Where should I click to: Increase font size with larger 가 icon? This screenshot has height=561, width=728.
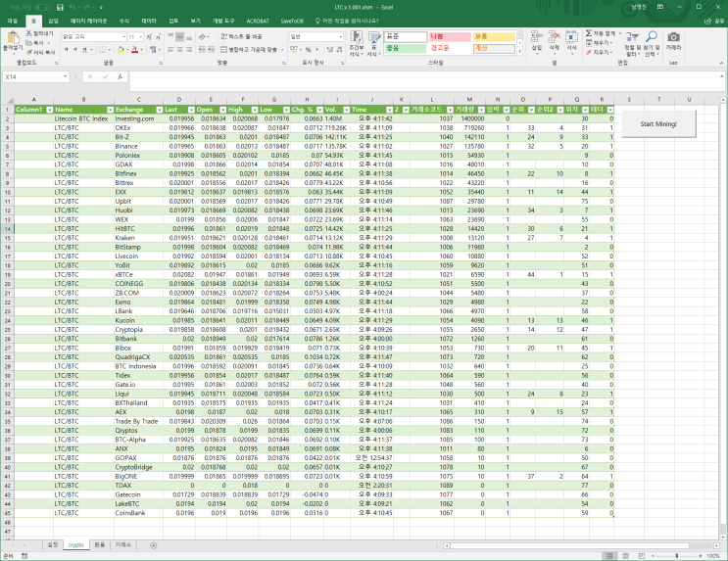[x=149, y=36]
